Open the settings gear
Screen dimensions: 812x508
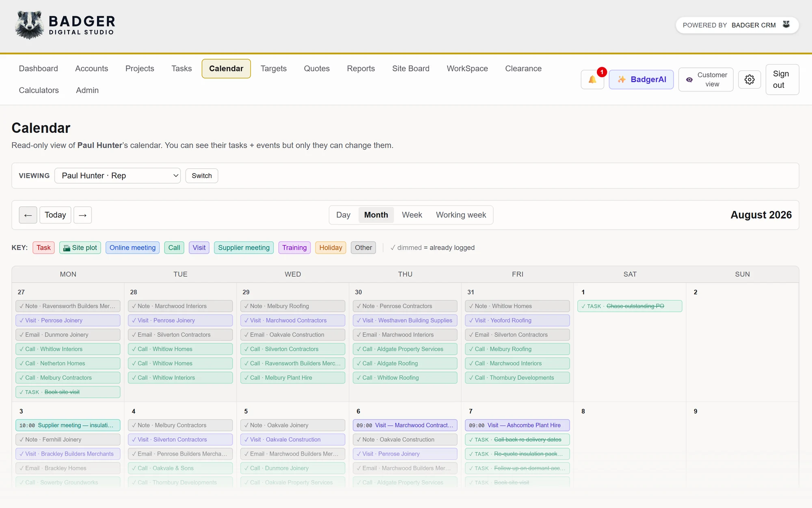[x=749, y=80]
